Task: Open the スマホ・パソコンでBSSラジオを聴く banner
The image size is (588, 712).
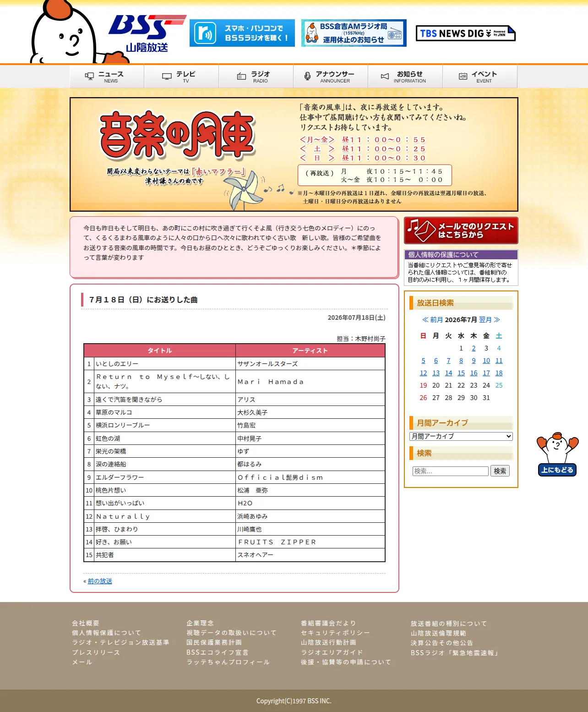Action: tap(242, 33)
